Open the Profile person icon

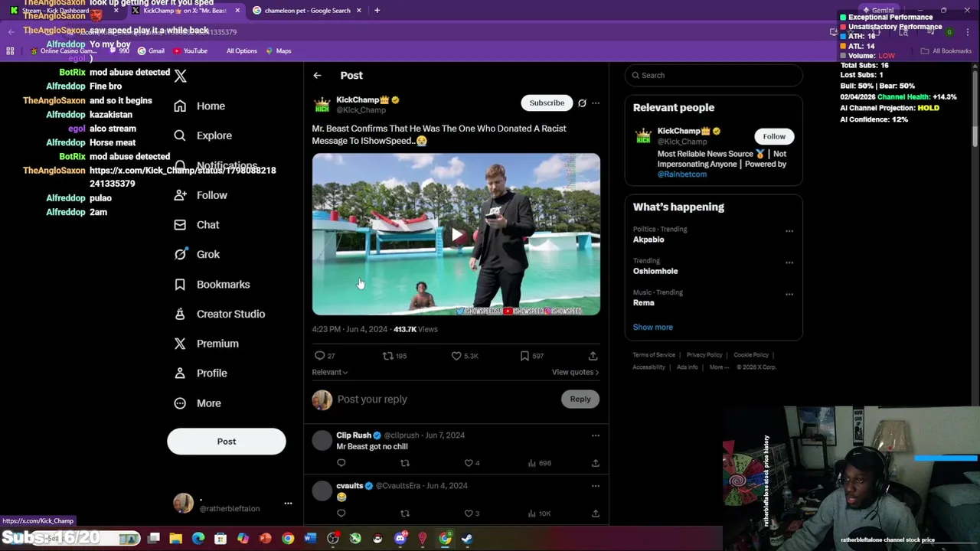tap(180, 373)
